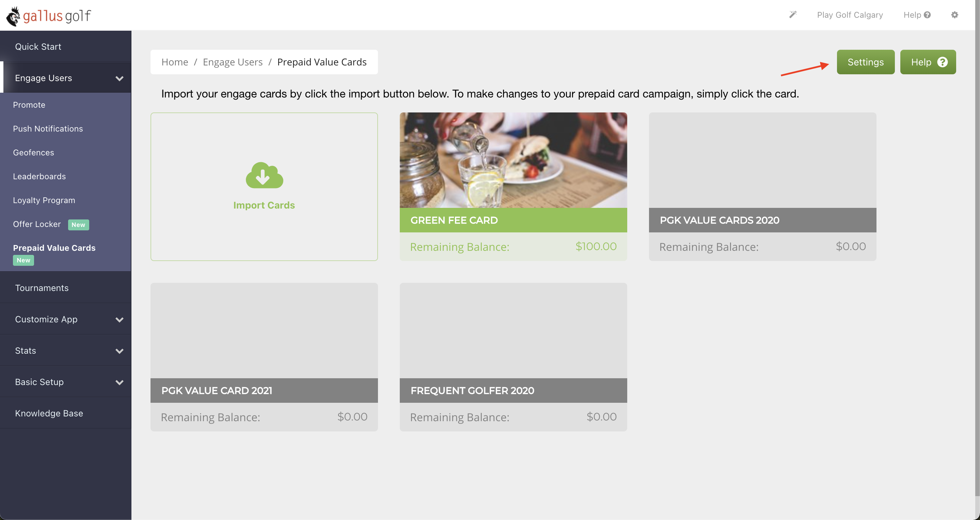
Task: Open the gear settings icon in header
Action: pyautogui.click(x=954, y=15)
